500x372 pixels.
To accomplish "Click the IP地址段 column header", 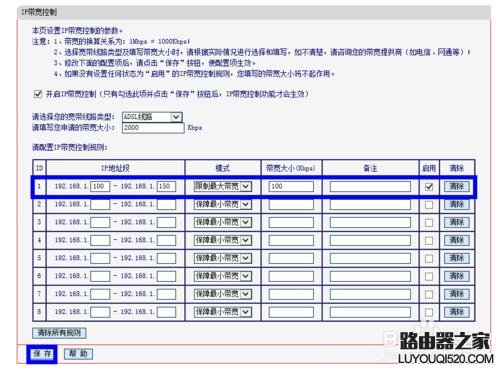I will pos(115,168).
